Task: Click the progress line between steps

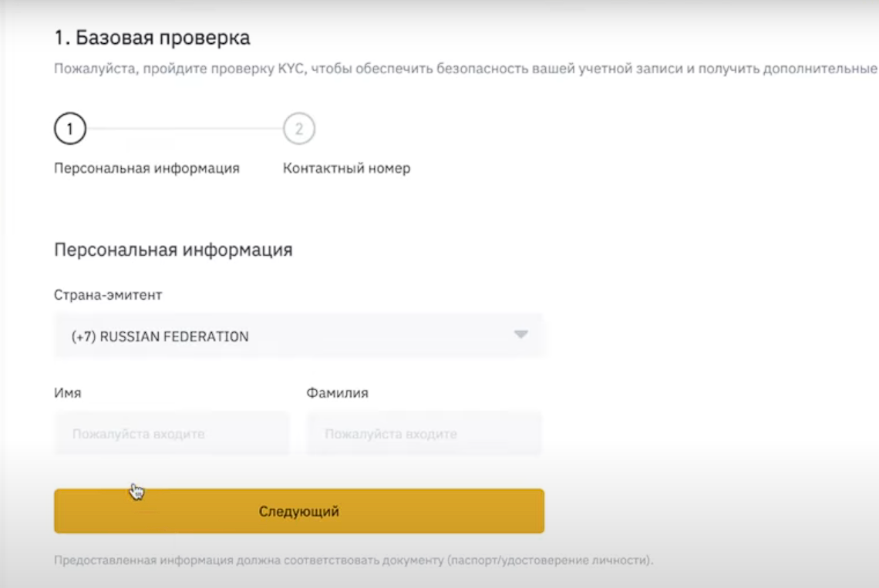Action: (184, 129)
